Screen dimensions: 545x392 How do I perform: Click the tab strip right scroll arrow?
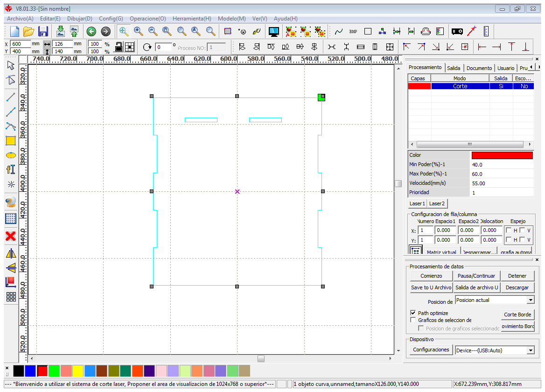click(x=538, y=67)
